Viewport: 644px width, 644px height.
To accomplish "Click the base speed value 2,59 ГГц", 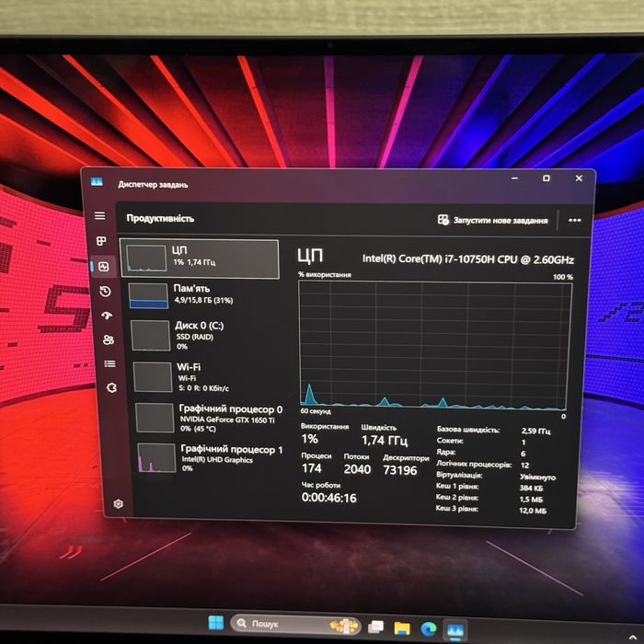I will coord(535,431).
